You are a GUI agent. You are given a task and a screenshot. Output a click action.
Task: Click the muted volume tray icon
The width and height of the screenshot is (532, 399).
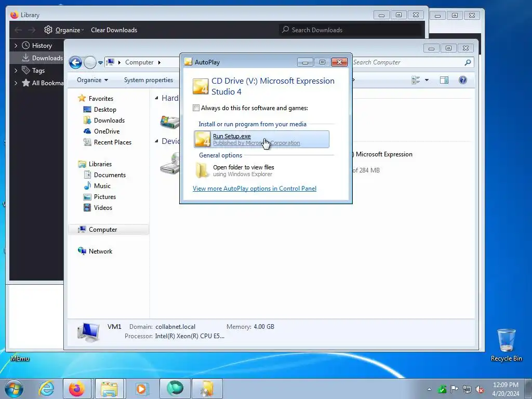point(480,389)
